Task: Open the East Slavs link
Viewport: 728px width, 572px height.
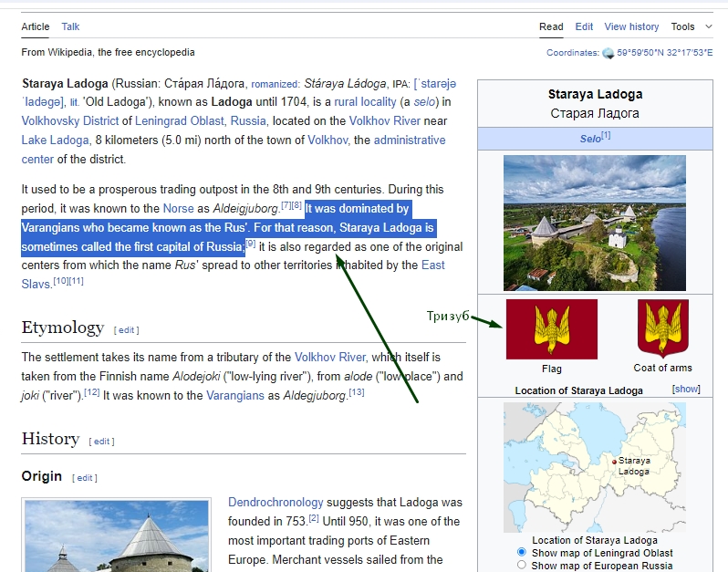Action: pos(432,265)
